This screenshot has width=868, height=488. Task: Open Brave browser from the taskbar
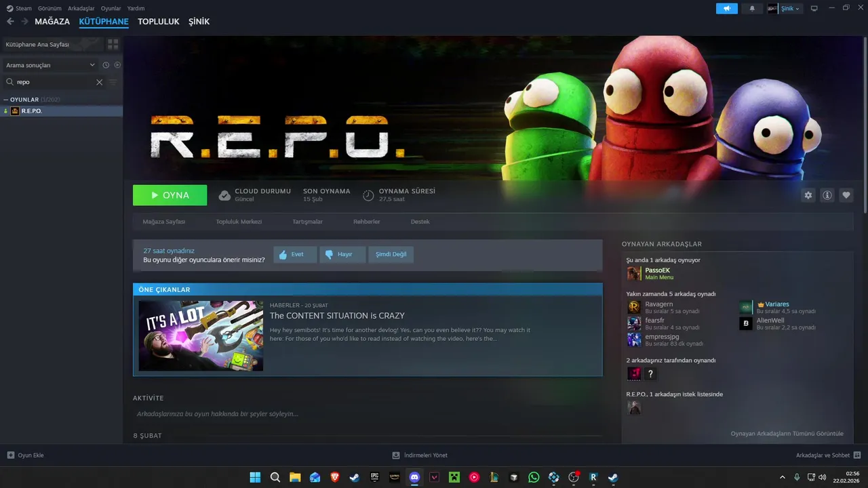(x=335, y=477)
